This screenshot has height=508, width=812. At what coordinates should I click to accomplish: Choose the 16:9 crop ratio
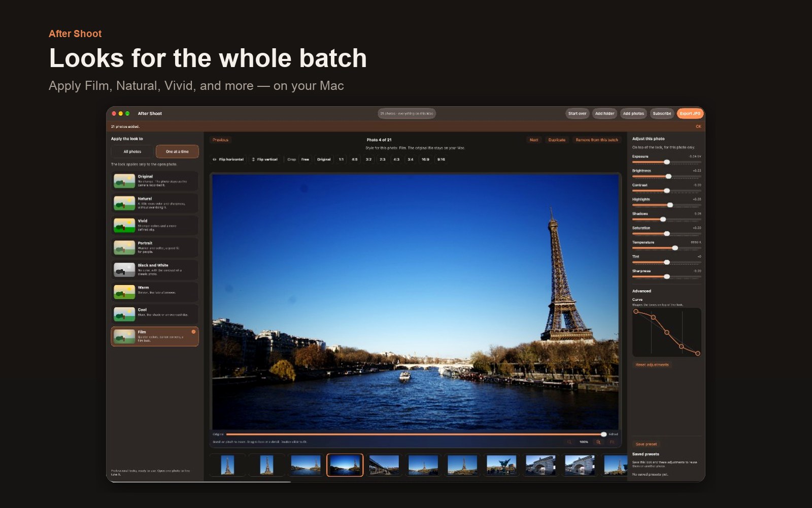tap(425, 160)
